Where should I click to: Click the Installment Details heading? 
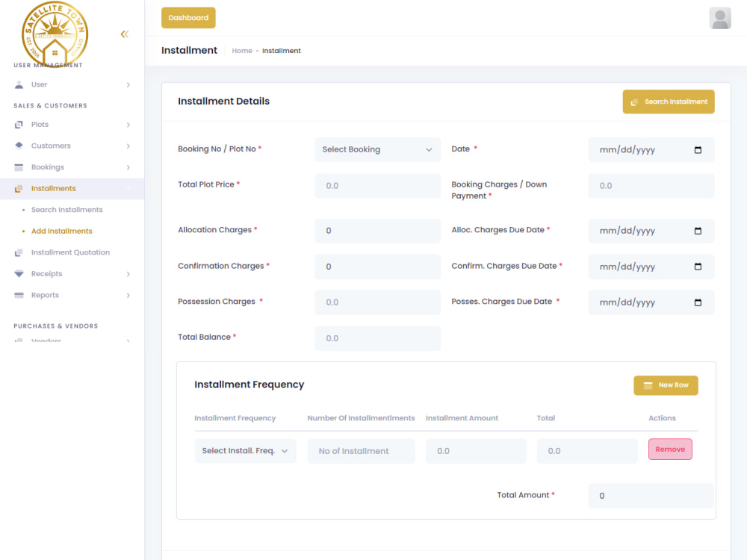pos(223,101)
